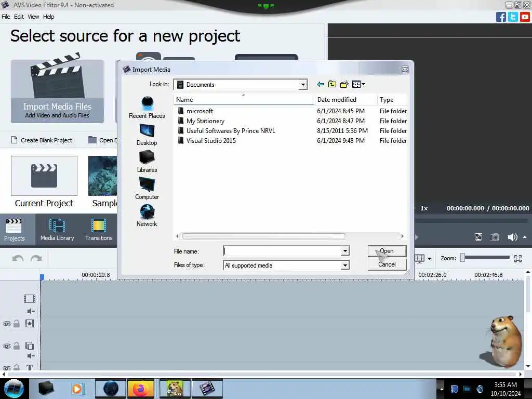Screen dimensions: 532x399
Task: Select Useful Softwares By Prince NRVL folder
Action: coord(230,130)
